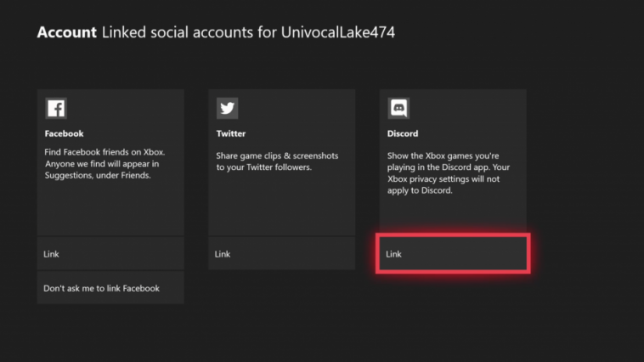The width and height of the screenshot is (644, 362).
Task: Click 'Linked social accounts for UnivocalLake474' text
Action: tap(248, 32)
